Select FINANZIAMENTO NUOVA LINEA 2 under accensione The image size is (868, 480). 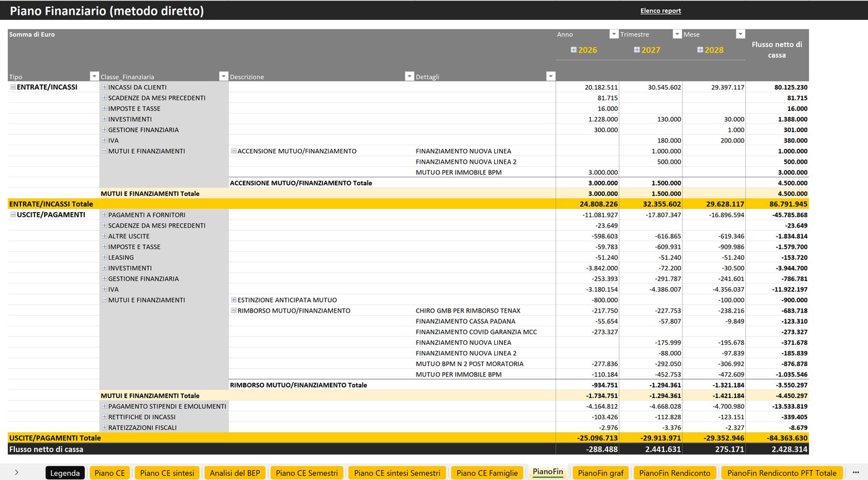tap(466, 162)
